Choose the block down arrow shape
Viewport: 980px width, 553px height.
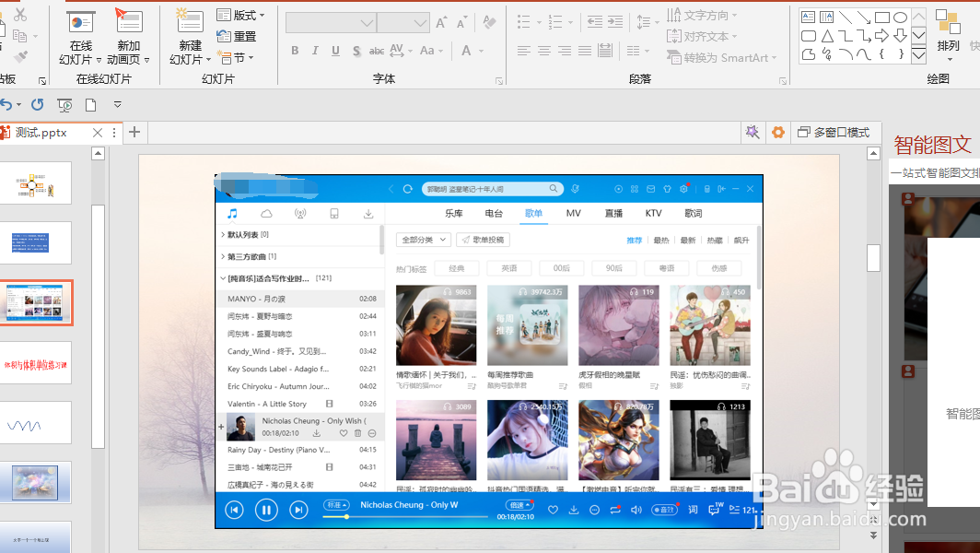900,36
